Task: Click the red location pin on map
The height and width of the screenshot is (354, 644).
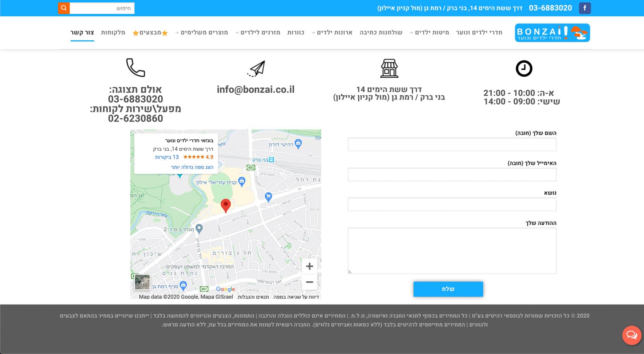Action: [226, 205]
